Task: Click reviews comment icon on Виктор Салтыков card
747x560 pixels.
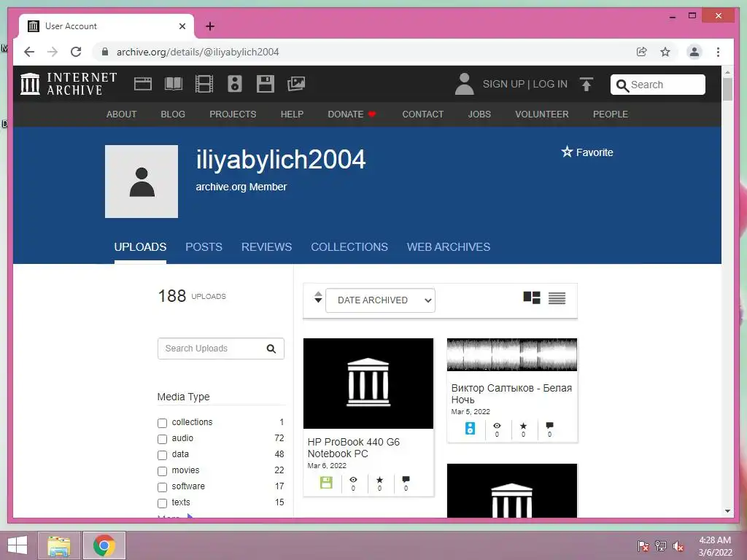Action: 550,425
